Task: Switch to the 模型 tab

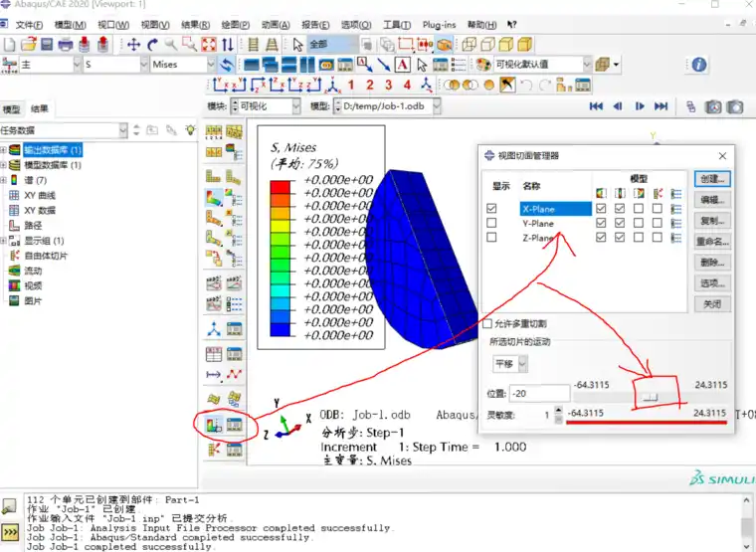Action: pyautogui.click(x=11, y=109)
